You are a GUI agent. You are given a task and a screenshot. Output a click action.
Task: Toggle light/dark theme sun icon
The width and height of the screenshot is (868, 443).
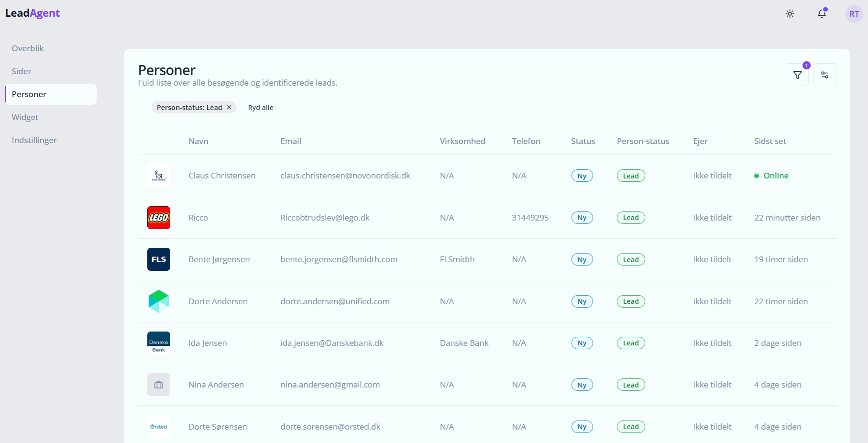click(x=790, y=14)
